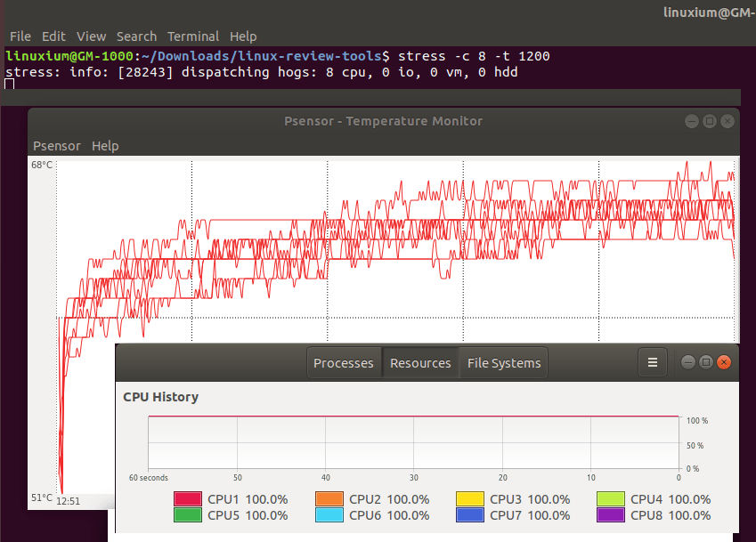Open System Monitor hamburger menu

(653, 362)
